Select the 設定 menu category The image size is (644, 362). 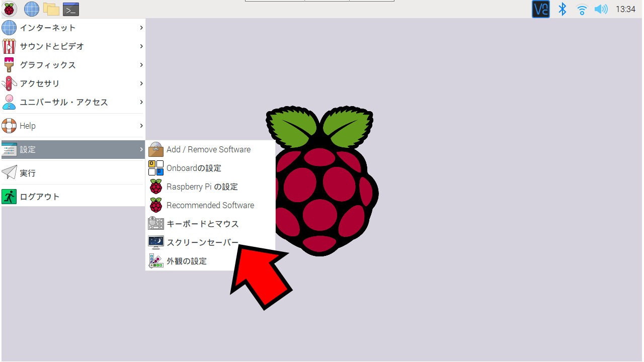(x=73, y=149)
